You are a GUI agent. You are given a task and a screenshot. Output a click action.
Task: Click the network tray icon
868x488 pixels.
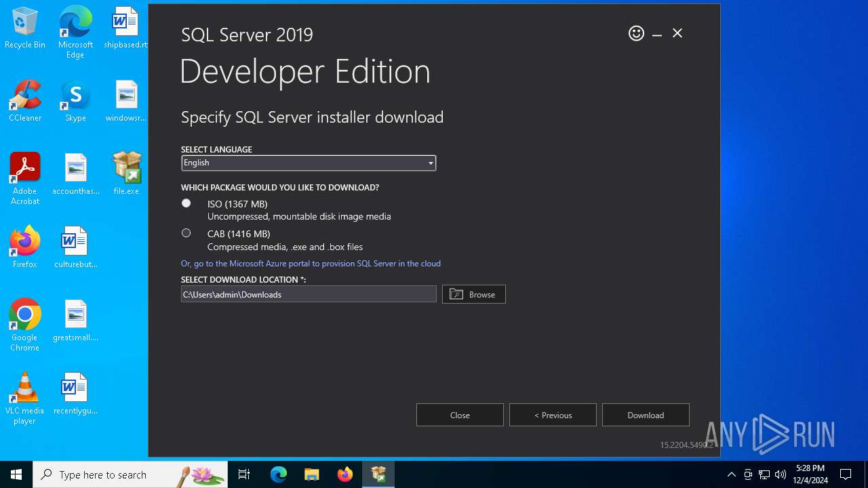(764, 474)
